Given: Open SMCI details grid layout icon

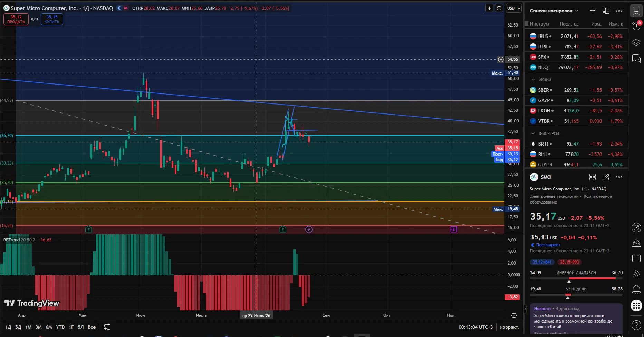Looking at the screenshot, I should coord(593,177).
